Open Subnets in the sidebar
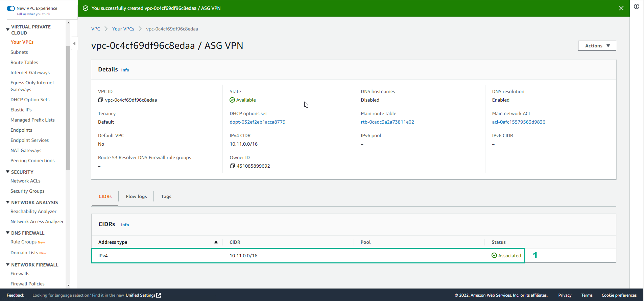The height and width of the screenshot is (301, 644). [x=19, y=52]
